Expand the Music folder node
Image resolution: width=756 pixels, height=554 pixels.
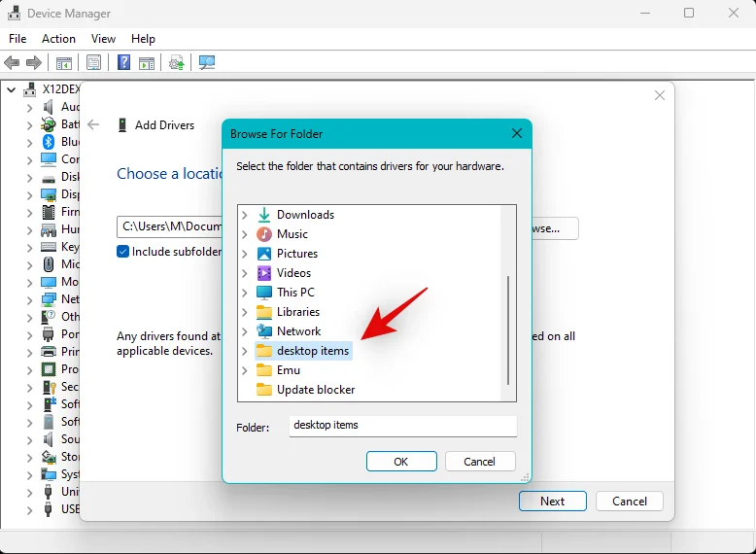(x=245, y=234)
